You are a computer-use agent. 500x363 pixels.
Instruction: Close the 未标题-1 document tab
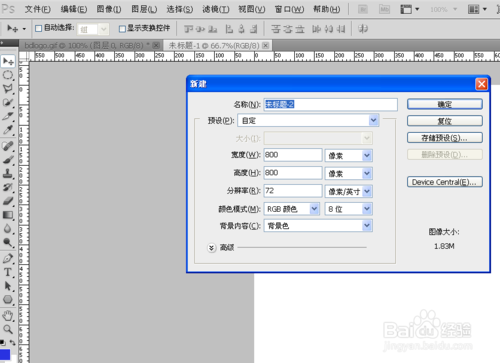pyautogui.click(x=266, y=45)
